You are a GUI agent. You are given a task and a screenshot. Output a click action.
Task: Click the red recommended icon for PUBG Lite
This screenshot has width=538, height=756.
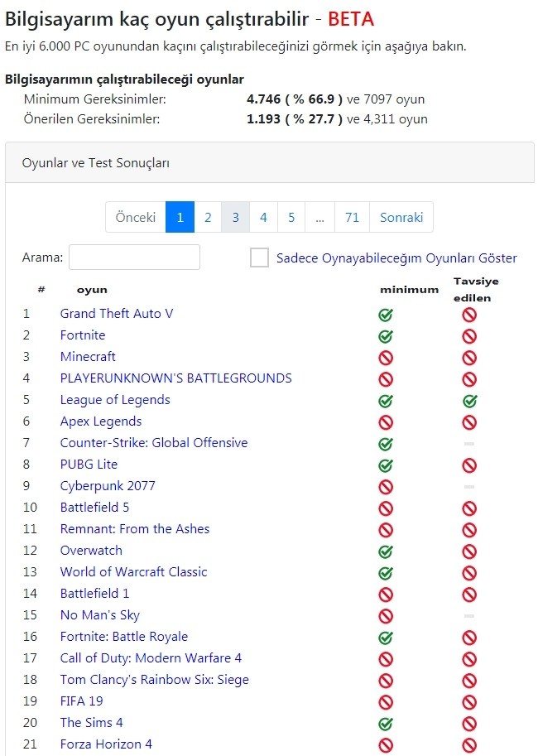click(x=469, y=465)
